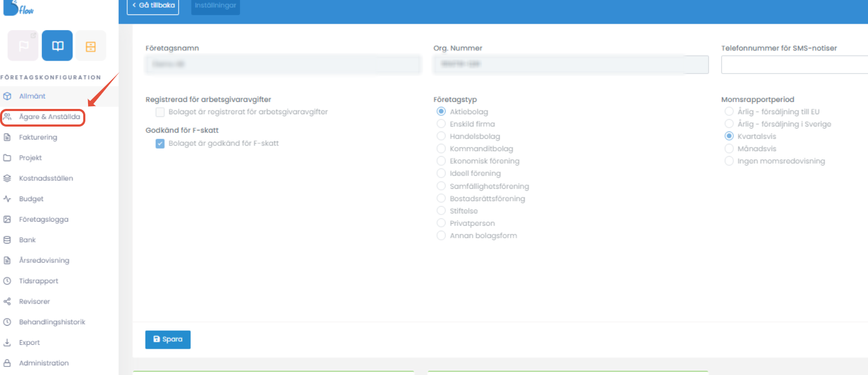Select the Ideell förening radio button

coord(441,173)
